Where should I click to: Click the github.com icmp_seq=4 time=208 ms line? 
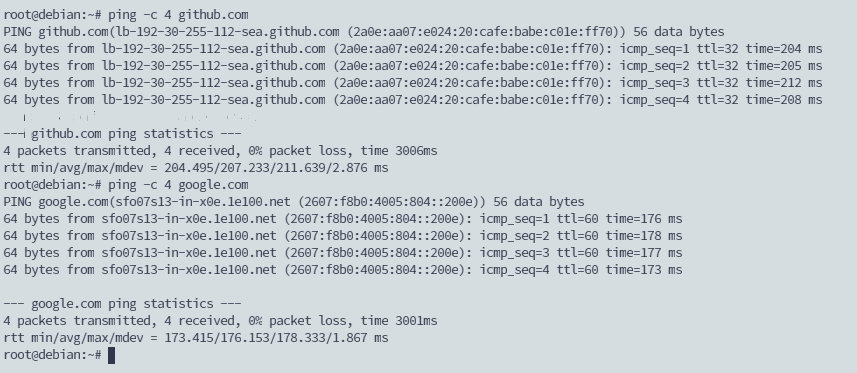[x=413, y=100]
